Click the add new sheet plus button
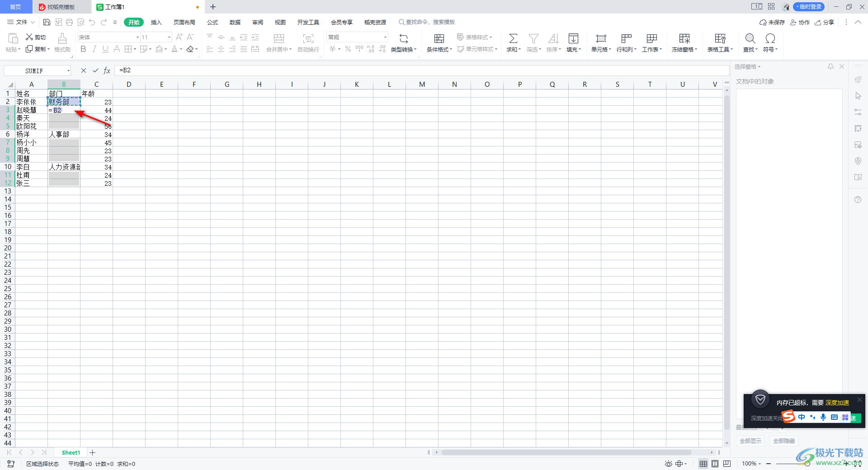Image resolution: width=868 pixels, height=470 pixels. [93, 452]
